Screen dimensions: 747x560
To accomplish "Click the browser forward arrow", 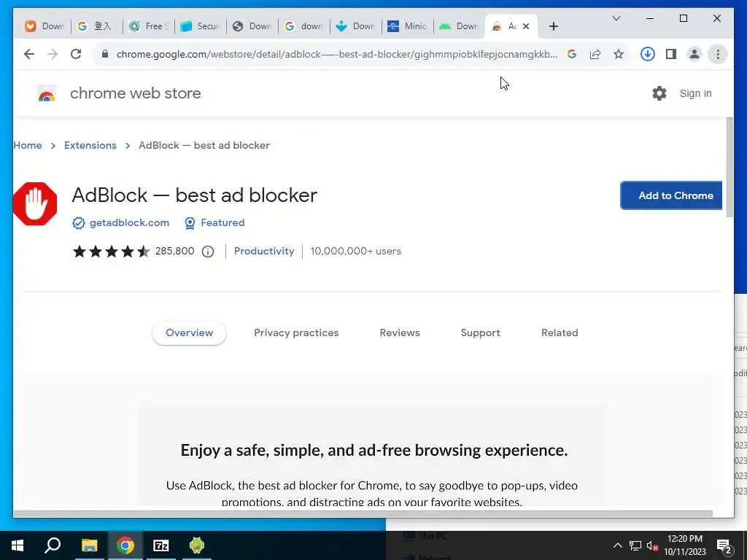I will pos(53,54).
